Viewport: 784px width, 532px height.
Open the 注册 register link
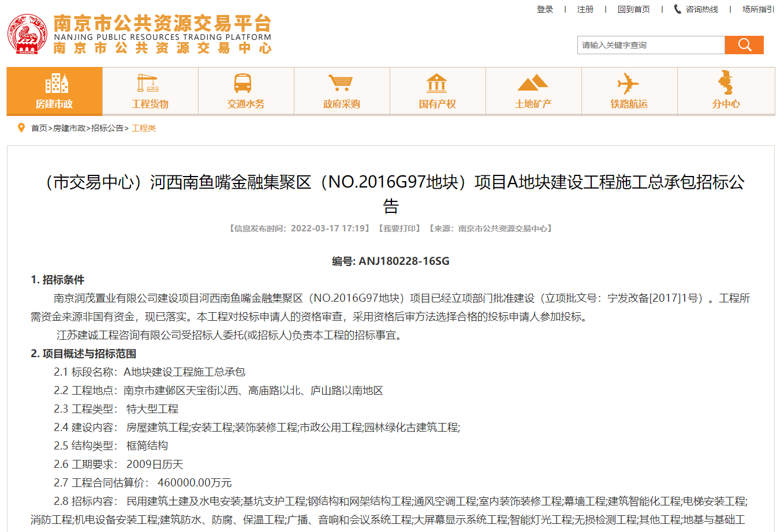585,9
